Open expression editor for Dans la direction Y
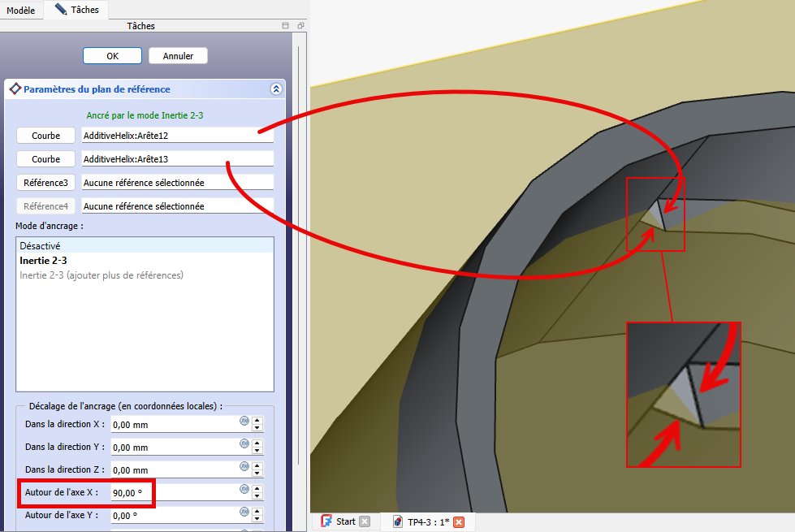The image size is (795, 532). point(244,444)
